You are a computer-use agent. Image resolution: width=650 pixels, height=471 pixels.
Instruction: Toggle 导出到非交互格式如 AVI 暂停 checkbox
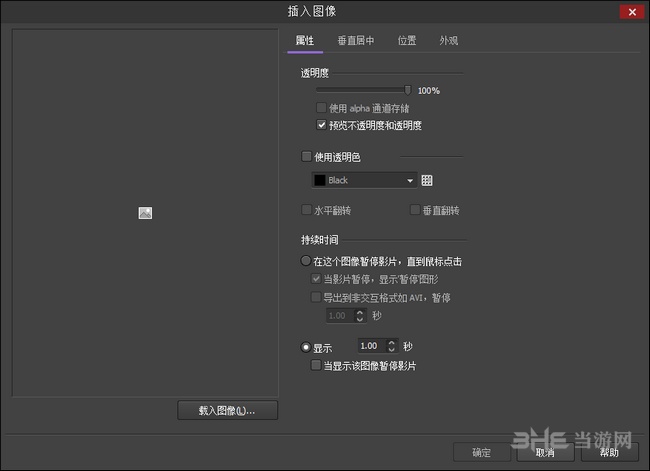pos(316,297)
